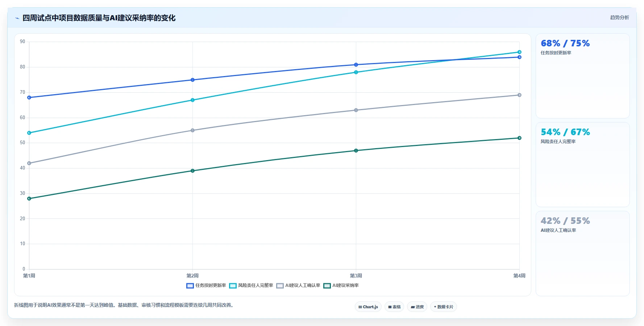Click the 68% / 75% value in the stat card
The width and height of the screenshot is (644, 326).
point(565,43)
